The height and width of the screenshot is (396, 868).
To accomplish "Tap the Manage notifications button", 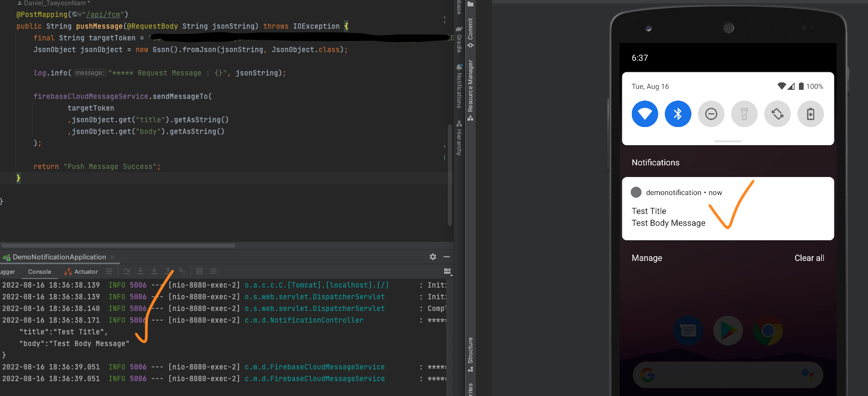I will [x=647, y=258].
